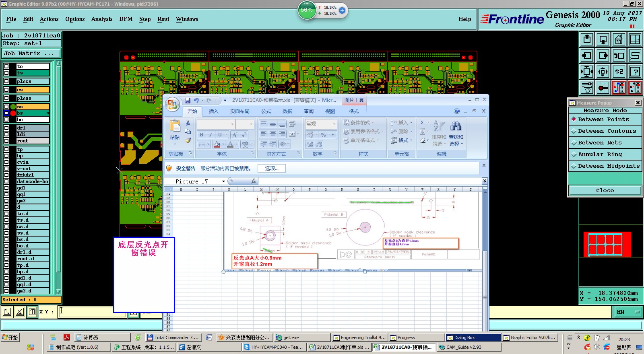Image resolution: width=644 pixels, height=354 pixels.
Task: Toggle checkbox for layer 'tp'
Action: click(6, 149)
